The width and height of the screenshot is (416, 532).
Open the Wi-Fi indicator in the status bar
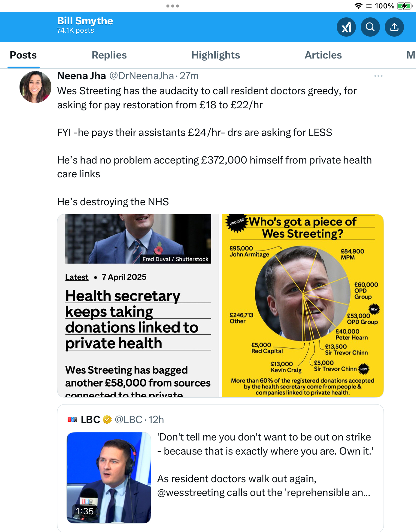358,6
